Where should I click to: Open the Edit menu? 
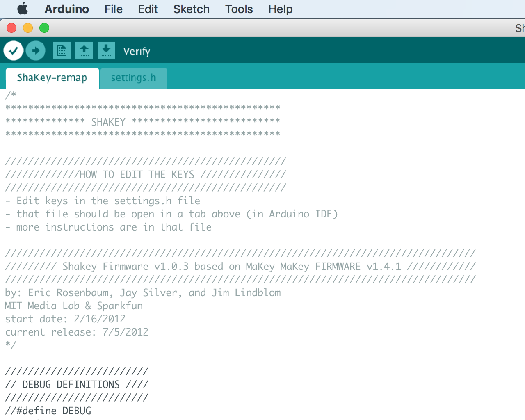pos(148,9)
